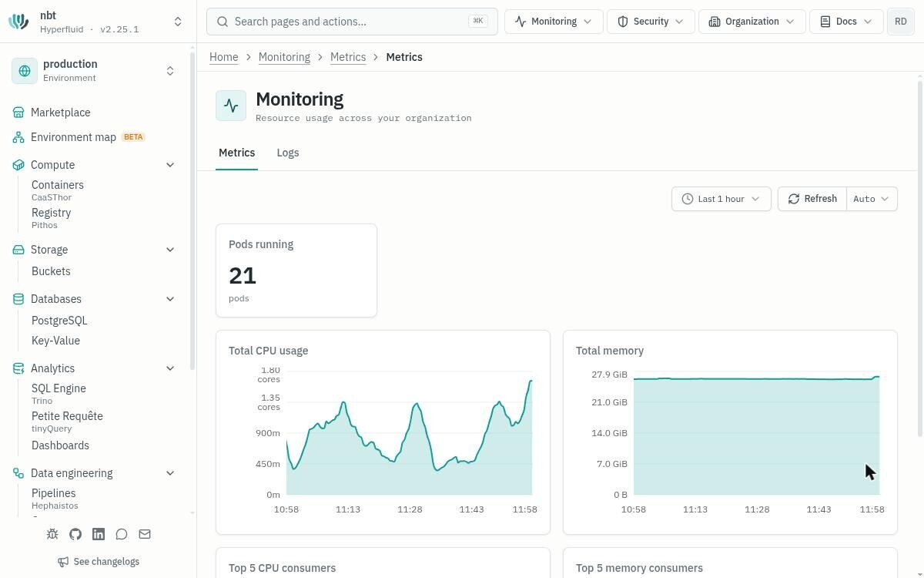The height and width of the screenshot is (578, 924).
Task: Open Registry Pithos item
Action: 51,218
